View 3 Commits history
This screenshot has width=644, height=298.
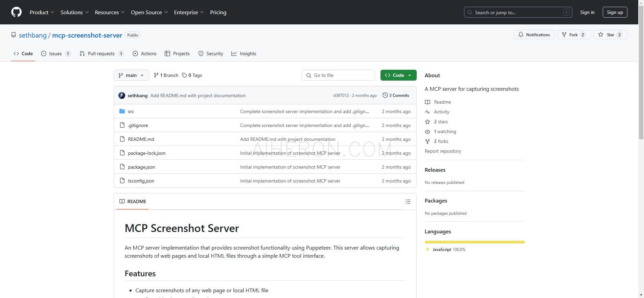click(396, 95)
